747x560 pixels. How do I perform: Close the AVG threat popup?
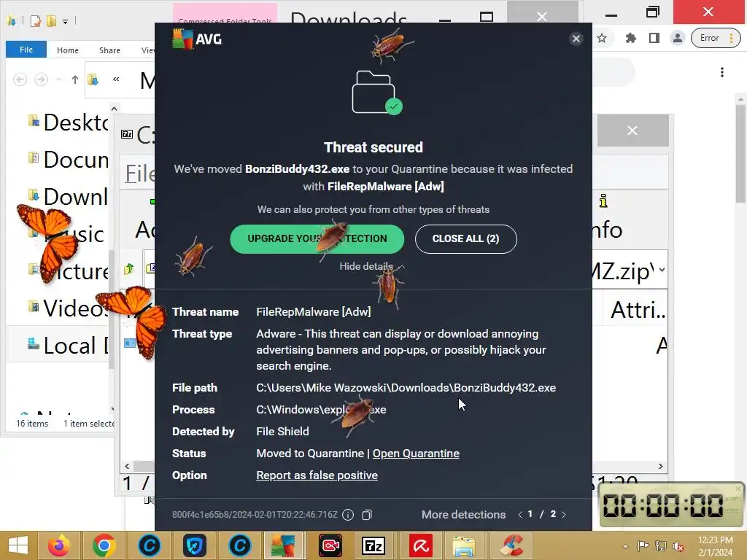pyautogui.click(x=576, y=39)
